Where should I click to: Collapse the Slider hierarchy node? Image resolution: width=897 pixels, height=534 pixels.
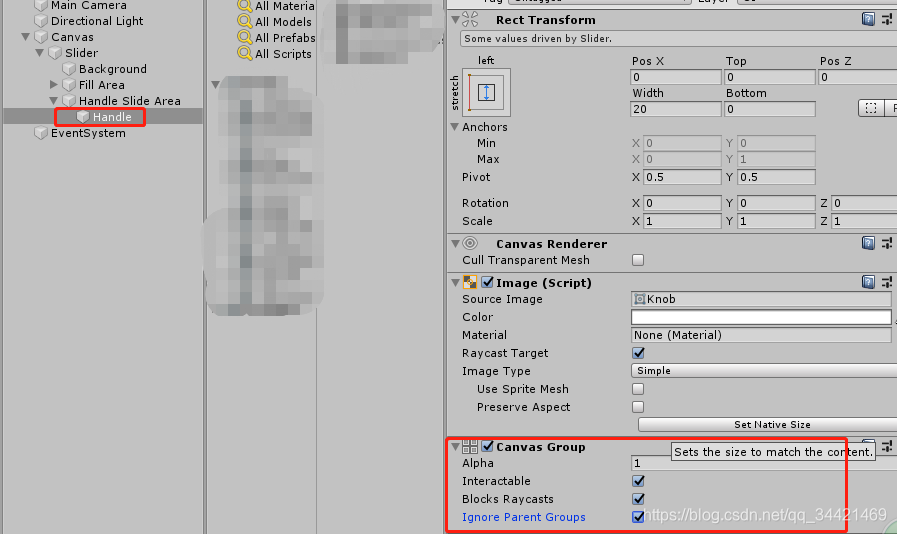39,53
